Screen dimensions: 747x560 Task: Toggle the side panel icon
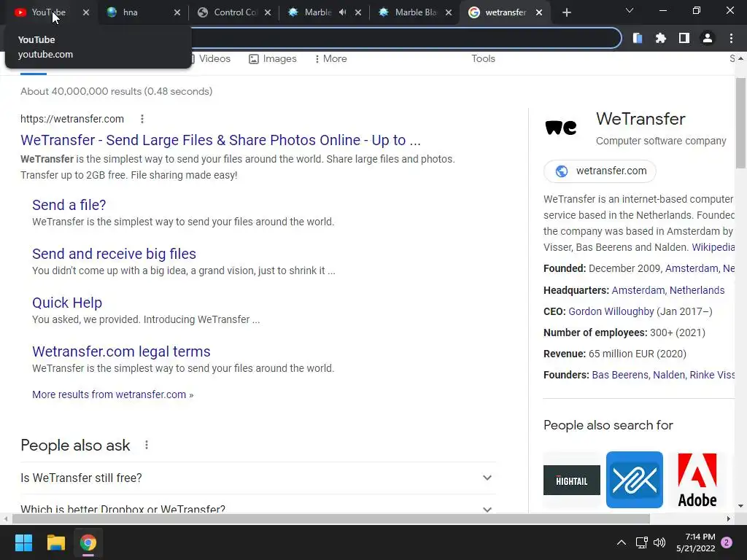pyautogui.click(x=684, y=38)
